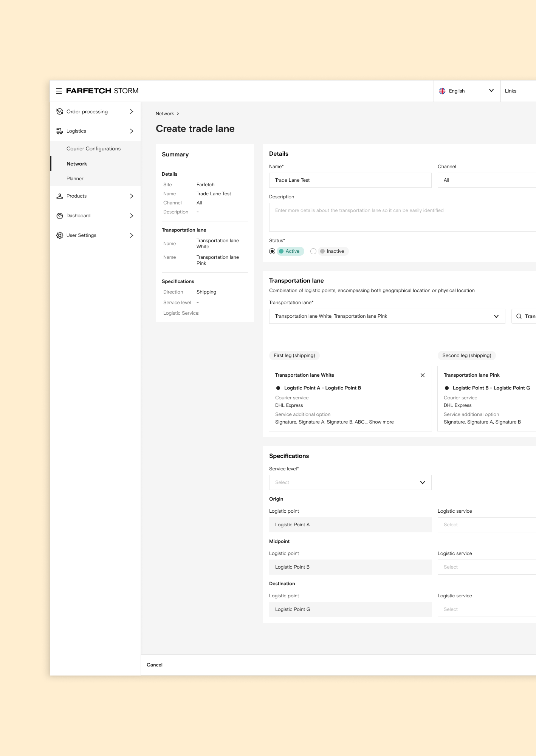Click the Logistics truck icon
This screenshot has height=756, width=536.
pyautogui.click(x=60, y=131)
